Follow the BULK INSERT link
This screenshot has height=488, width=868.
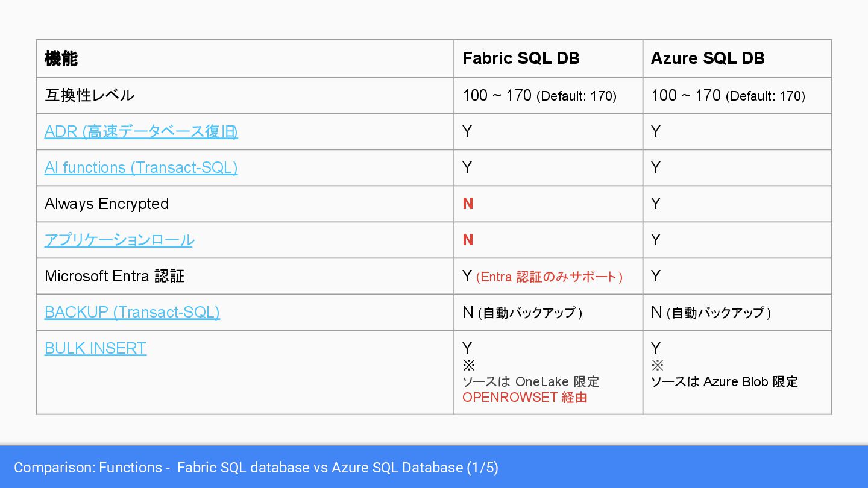click(95, 348)
